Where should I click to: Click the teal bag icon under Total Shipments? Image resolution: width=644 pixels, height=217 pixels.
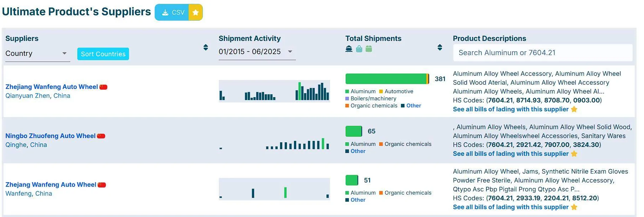click(x=359, y=49)
